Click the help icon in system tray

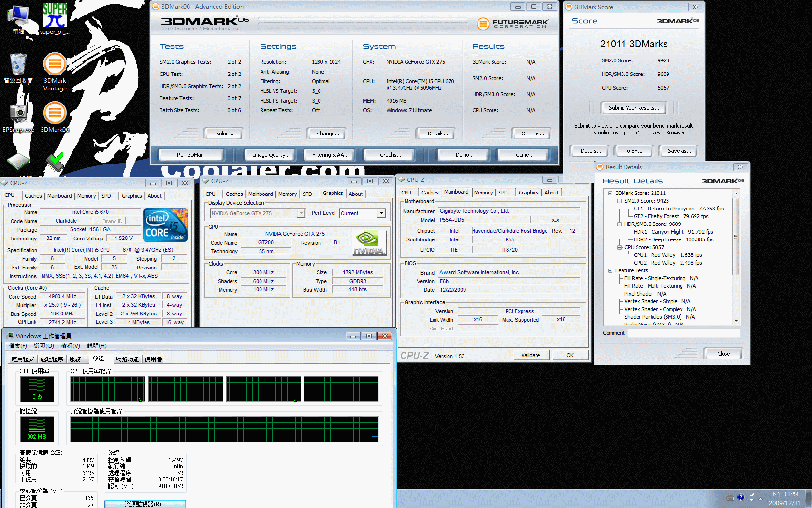click(740, 497)
